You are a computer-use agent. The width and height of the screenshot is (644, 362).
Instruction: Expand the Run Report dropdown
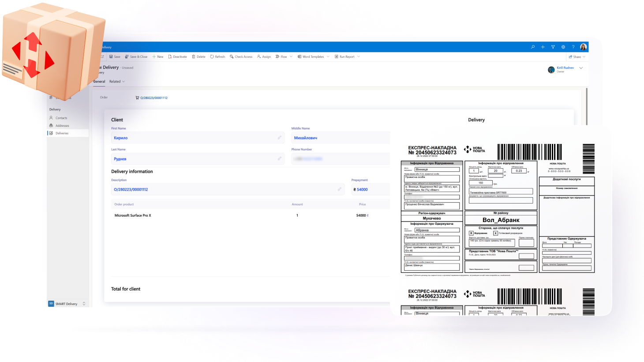click(x=358, y=57)
